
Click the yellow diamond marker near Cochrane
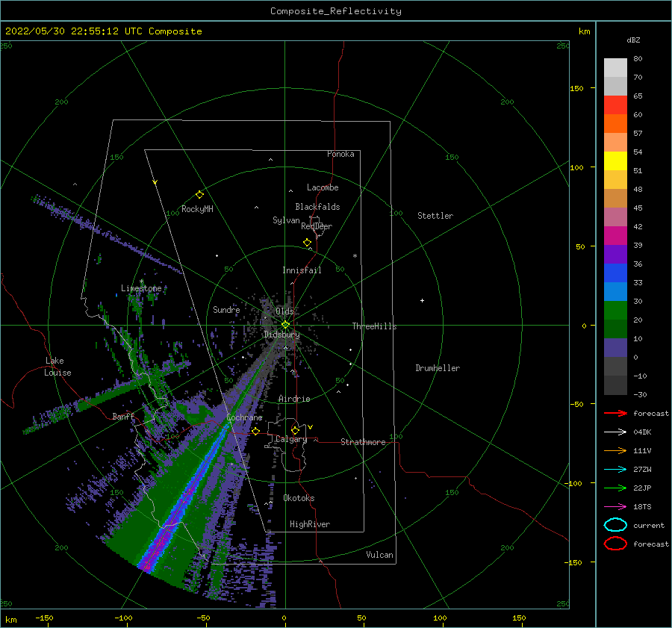(255, 431)
